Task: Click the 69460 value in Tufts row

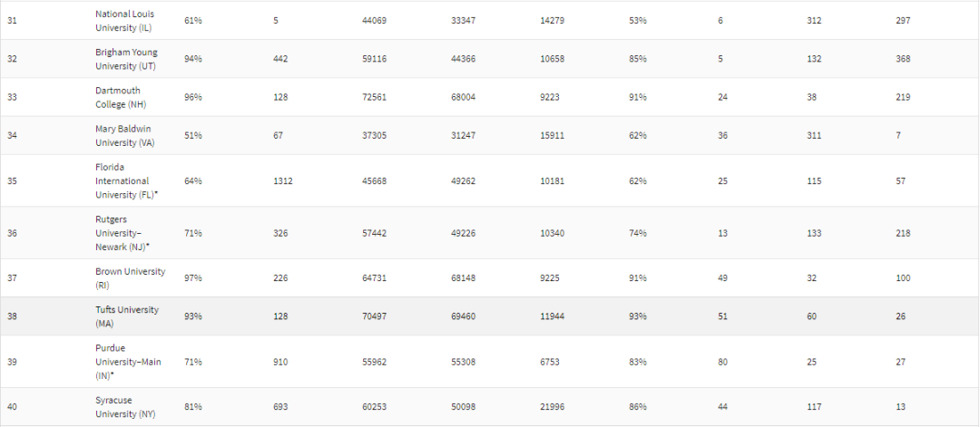Action: pos(464,315)
